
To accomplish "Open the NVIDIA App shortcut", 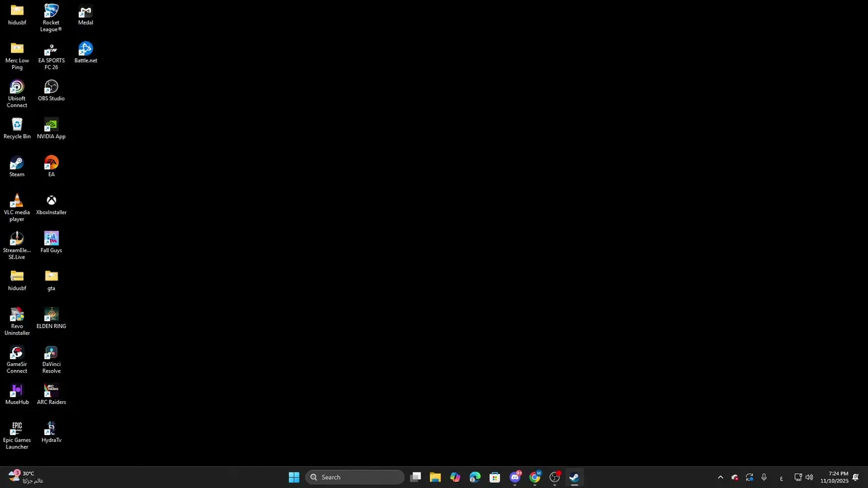I will click(51, 129).
